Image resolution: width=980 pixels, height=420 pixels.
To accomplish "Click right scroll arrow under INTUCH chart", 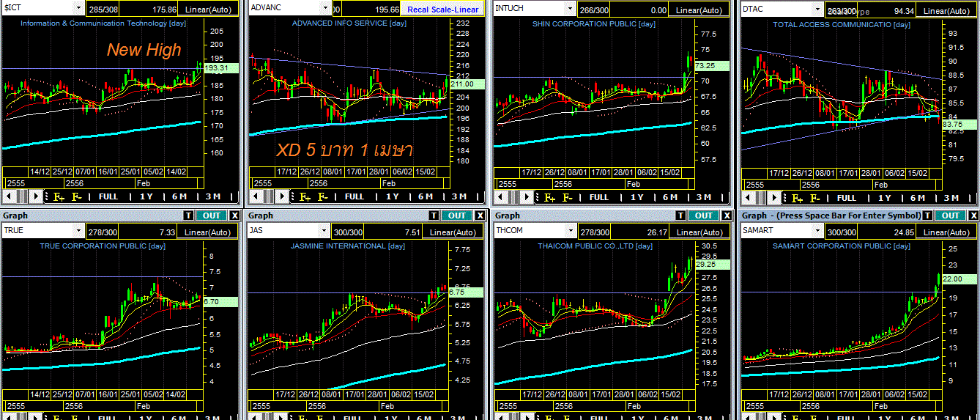I will pyautogui.click(x=527, y=196).
